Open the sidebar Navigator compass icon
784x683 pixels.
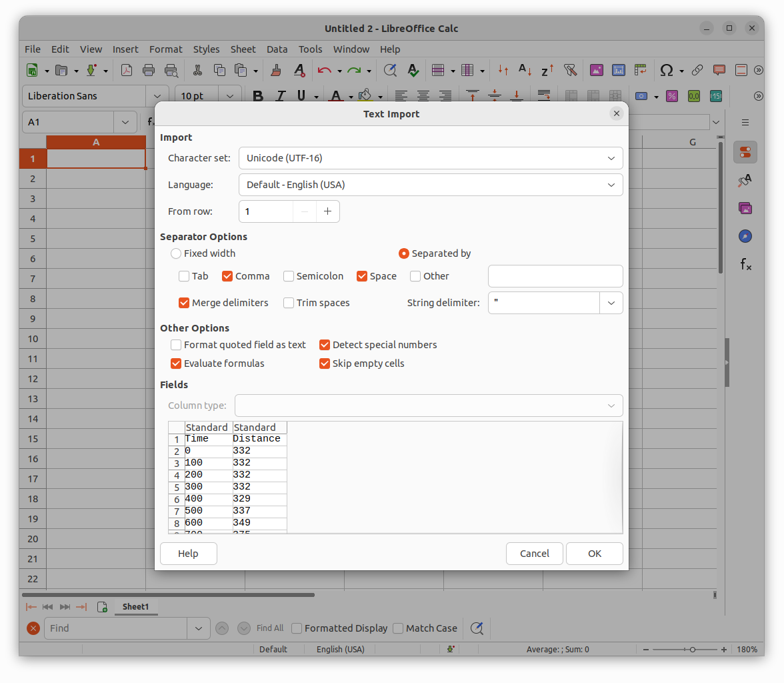coord(745,236)
